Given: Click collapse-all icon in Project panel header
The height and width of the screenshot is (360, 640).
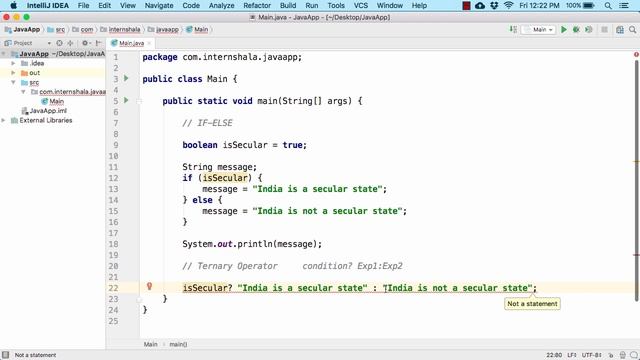Looking at the screenshot, I should (70, 43).
